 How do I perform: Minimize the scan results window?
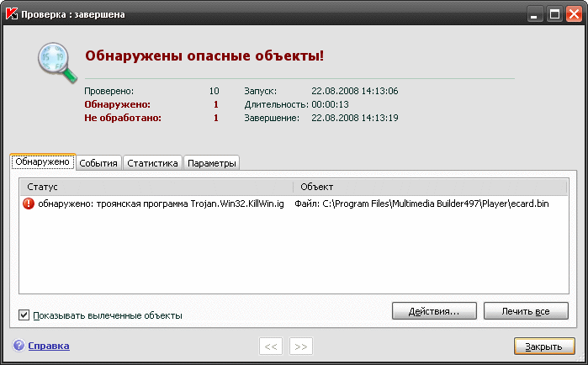(x=536, y=13)
